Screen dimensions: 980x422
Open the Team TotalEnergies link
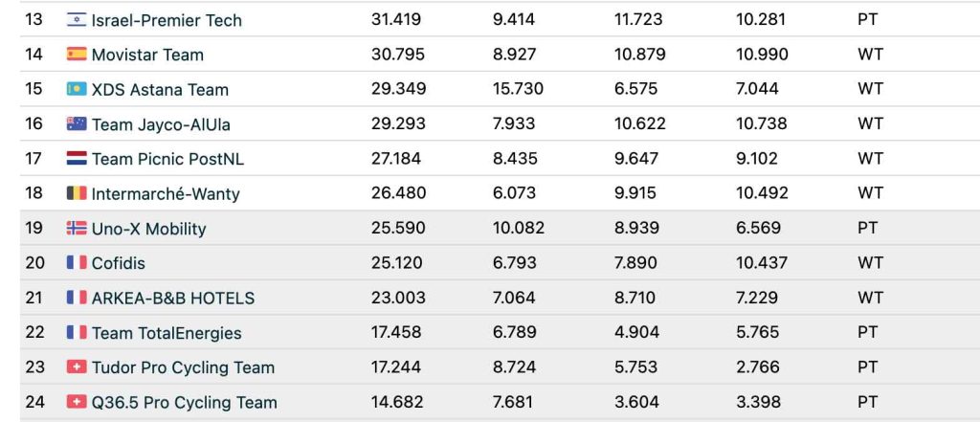pyautogui.click(x=167, y=333)
